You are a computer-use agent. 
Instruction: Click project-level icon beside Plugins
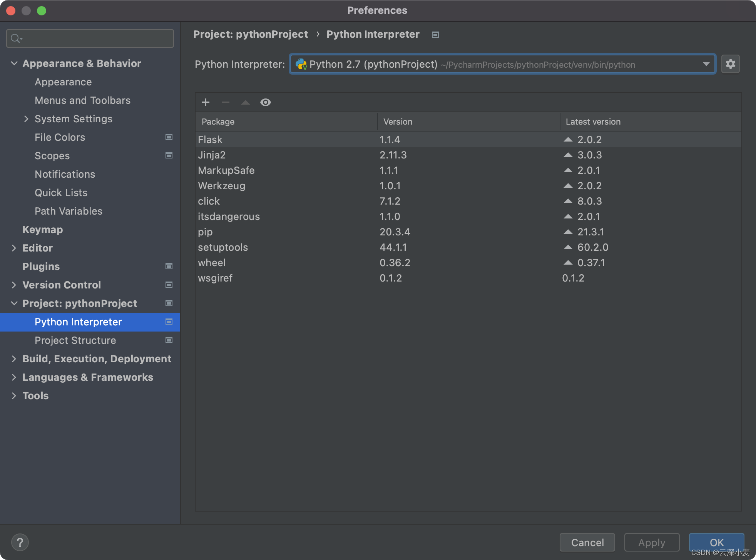(x=169, y=266)
